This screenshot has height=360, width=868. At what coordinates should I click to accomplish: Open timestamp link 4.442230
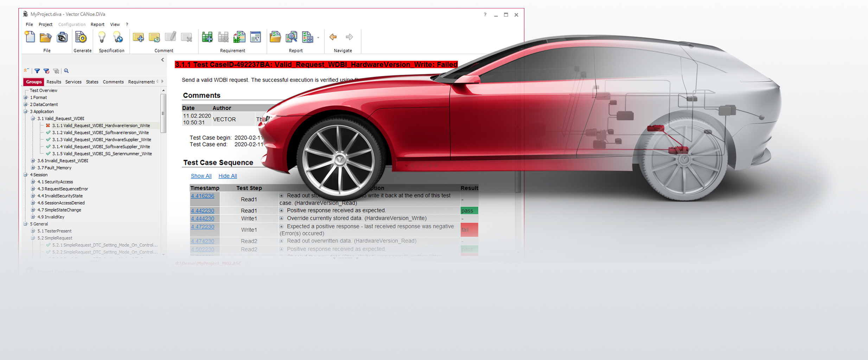tap(202, 211)
